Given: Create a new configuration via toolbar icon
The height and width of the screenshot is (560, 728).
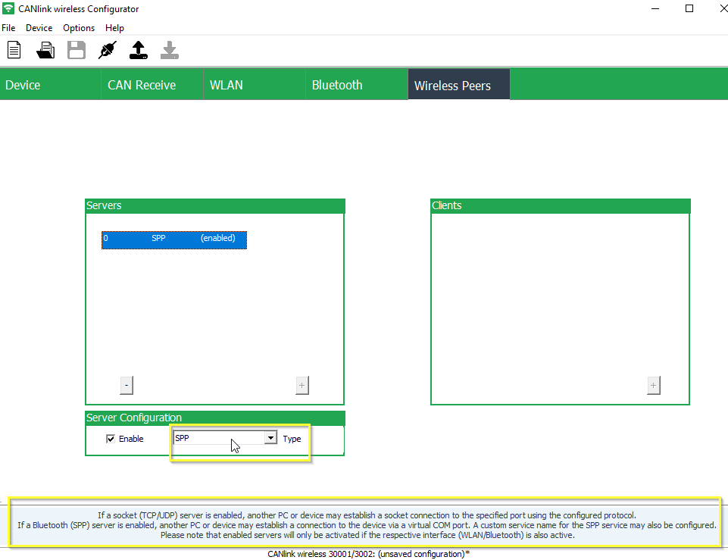Looking at the screenshot, I should click(x=14, y=50).
